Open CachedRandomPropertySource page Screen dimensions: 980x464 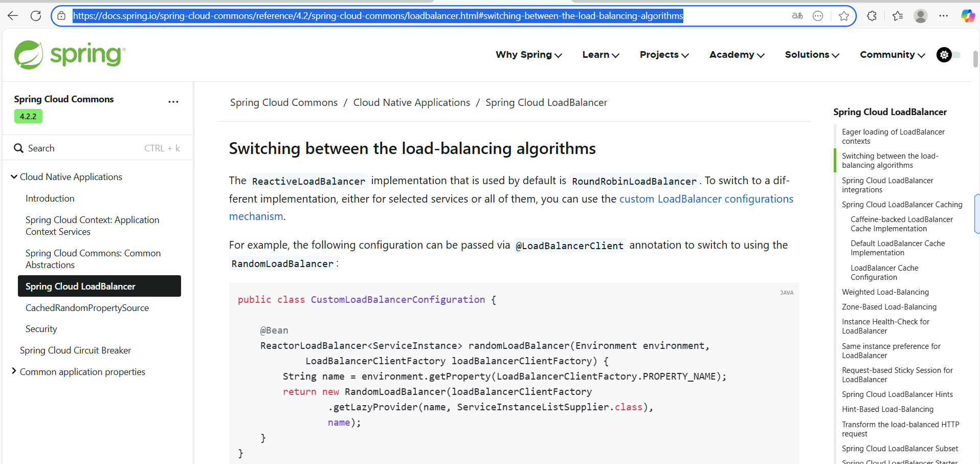[x=87, y=308]
